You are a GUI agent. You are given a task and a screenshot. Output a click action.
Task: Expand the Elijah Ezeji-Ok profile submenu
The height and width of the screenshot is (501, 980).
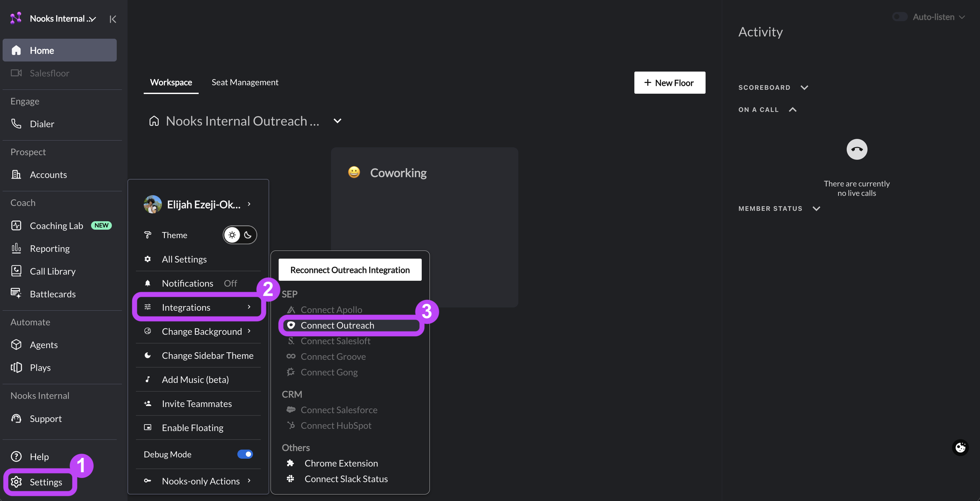[x=249, y=204]
